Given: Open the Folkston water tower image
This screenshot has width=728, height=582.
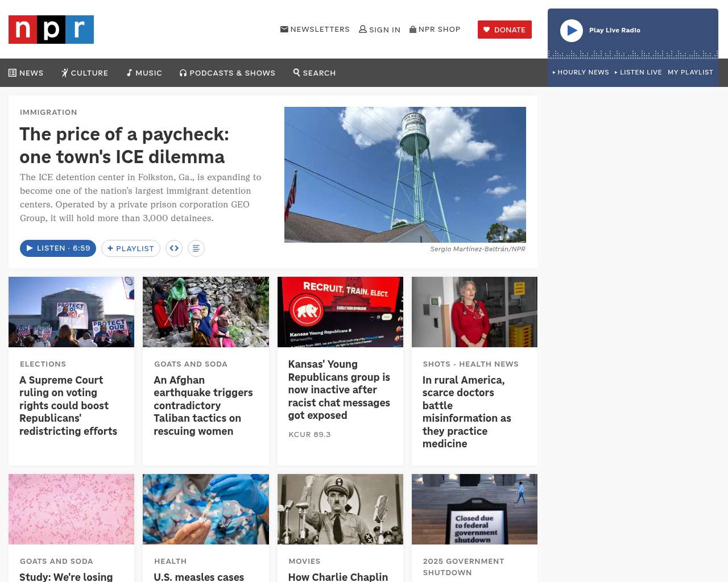Looking at the screenshot, I should (405, 174).
